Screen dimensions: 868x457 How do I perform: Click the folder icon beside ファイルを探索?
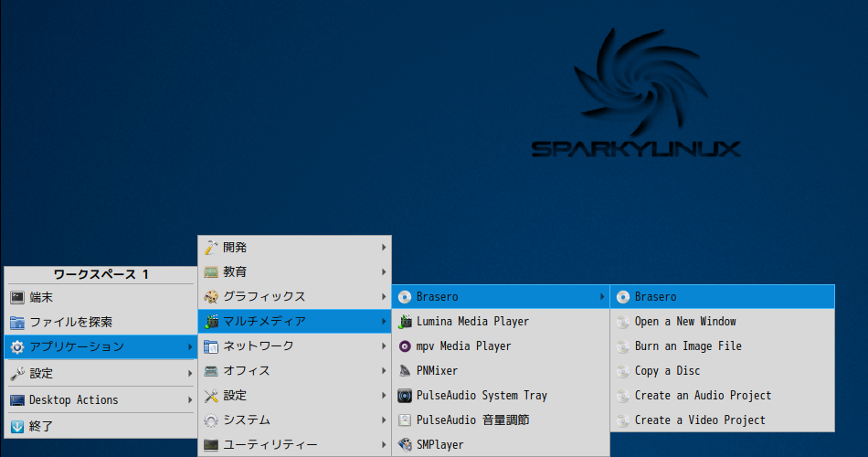coord(17,322)
